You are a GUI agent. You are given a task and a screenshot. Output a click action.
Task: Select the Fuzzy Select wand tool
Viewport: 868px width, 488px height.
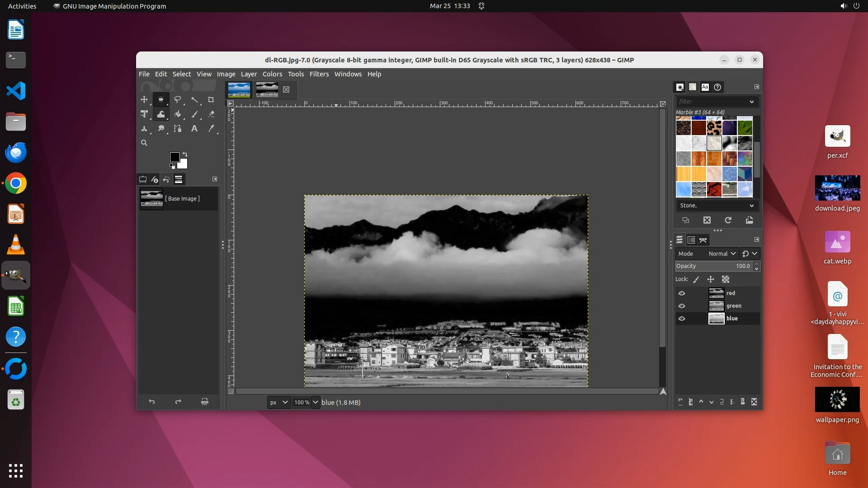pos(194,99)
